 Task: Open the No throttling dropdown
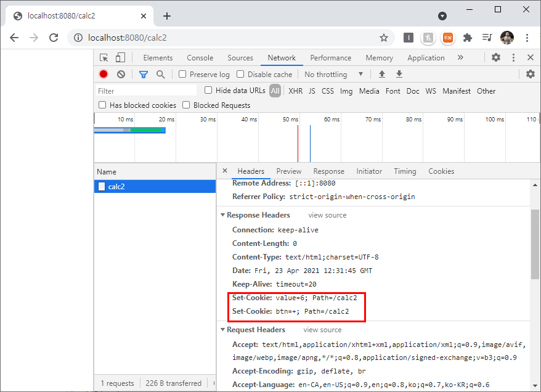333,74
